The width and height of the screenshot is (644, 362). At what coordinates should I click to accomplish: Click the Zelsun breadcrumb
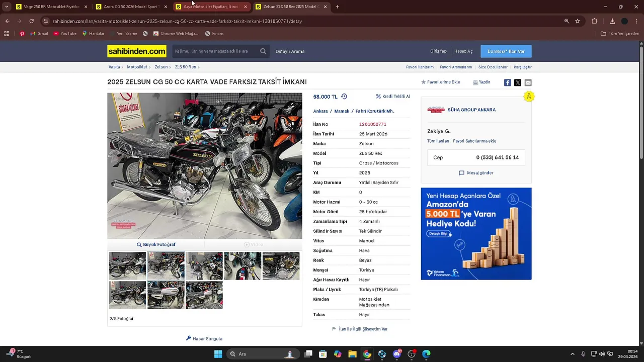(x=161, y=67)
